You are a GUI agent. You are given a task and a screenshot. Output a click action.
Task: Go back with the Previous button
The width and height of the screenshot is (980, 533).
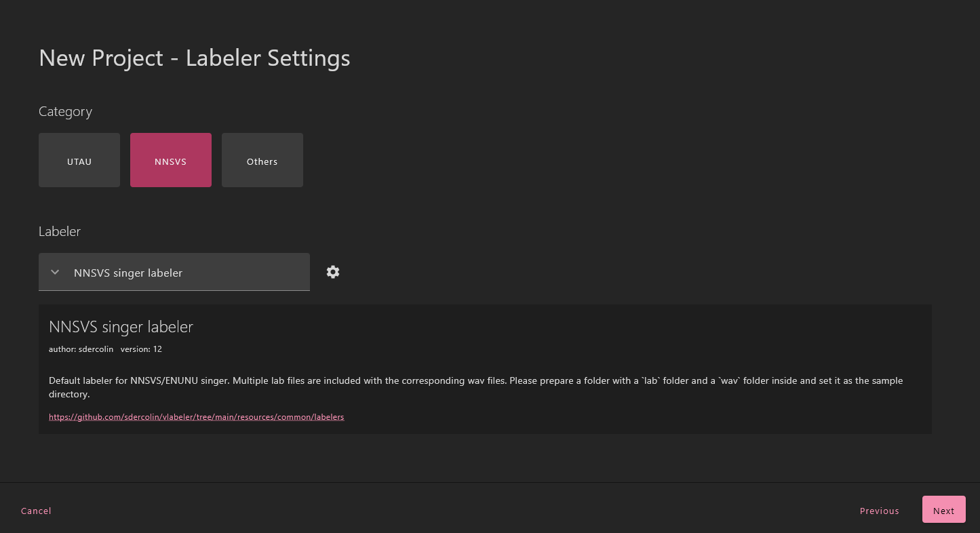879,511
